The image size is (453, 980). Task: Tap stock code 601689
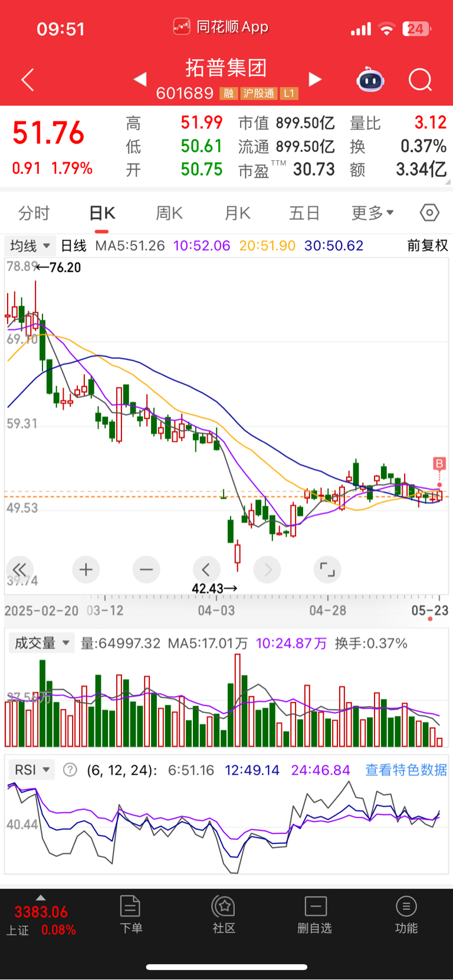[185, 93]
